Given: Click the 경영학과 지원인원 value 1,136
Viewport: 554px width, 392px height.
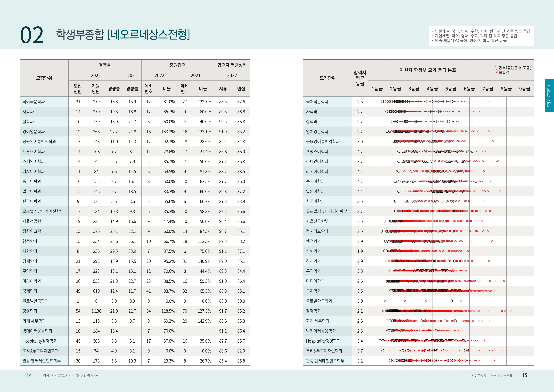Looking at the screenshot, I should (96, 311).
